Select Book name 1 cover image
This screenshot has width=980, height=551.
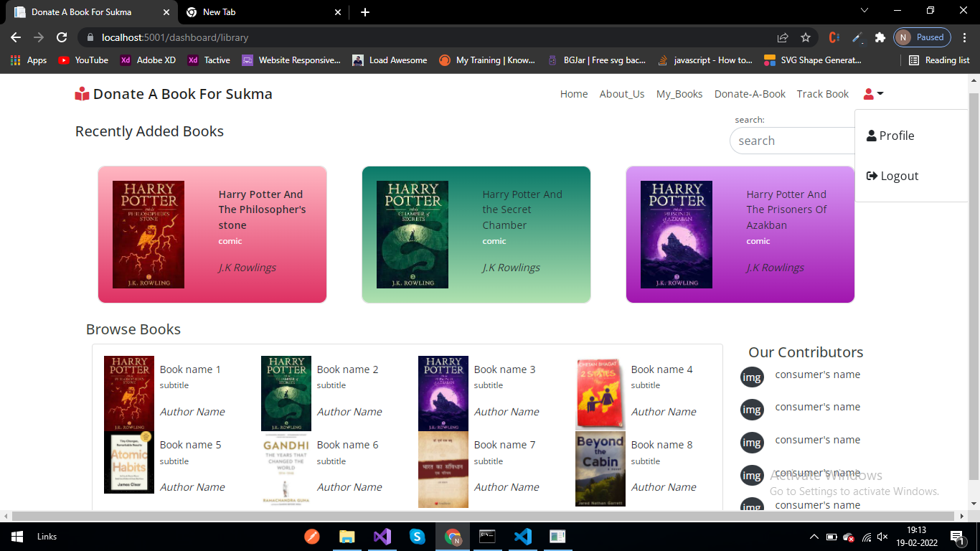click(129, 393)
